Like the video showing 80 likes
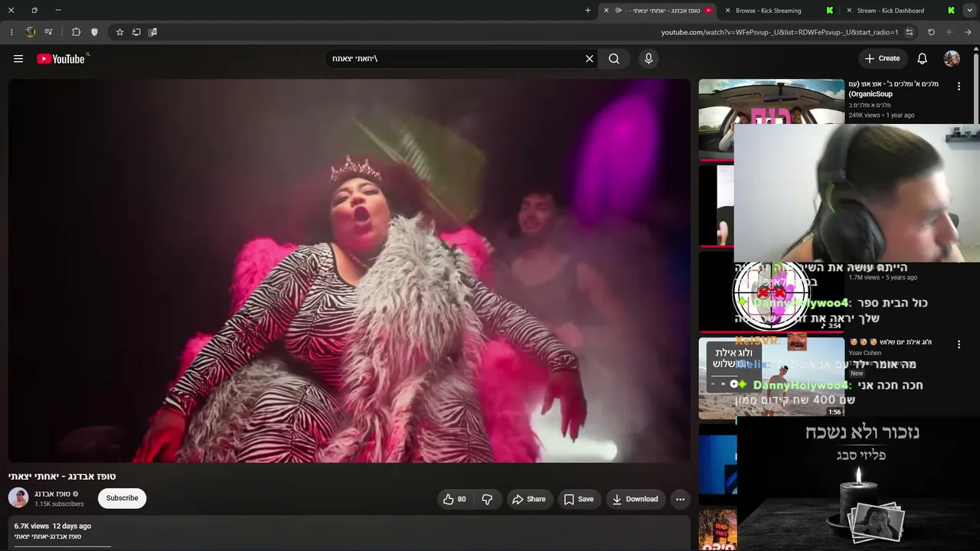 pyautogui.click(x=454, y=499)
